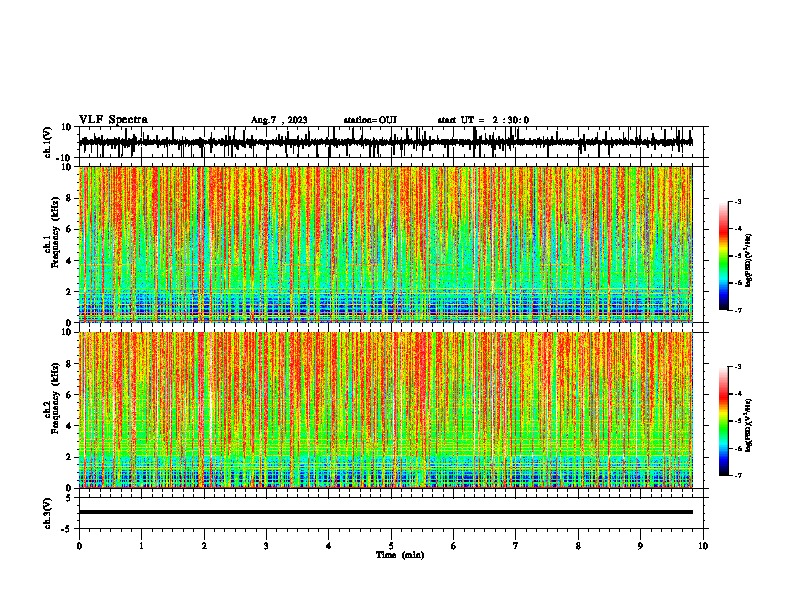
Task: Click the ch.1 voltage waveform trace
Action: coord(385,142)
